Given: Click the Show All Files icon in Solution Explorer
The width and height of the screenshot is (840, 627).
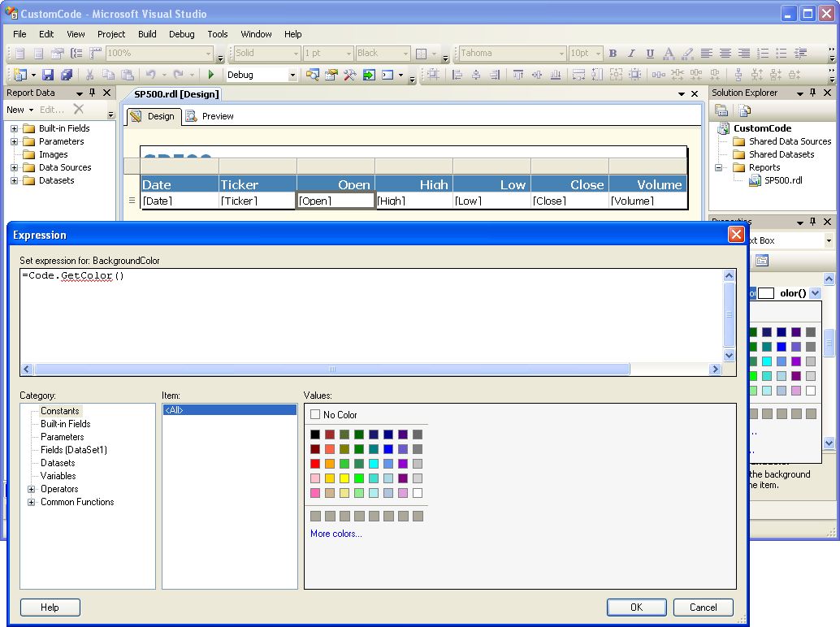Looking at the screenshot, I should [745, 110].
